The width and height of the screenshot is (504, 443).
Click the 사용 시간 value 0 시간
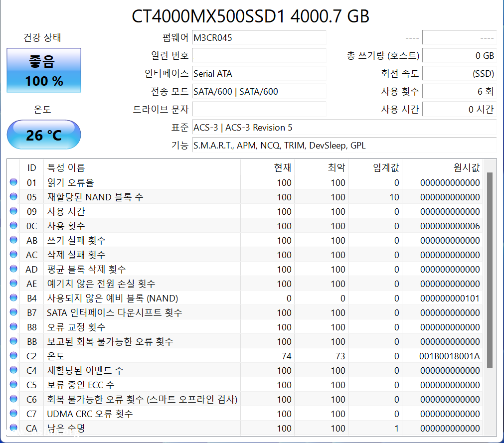tap(460, 110)
